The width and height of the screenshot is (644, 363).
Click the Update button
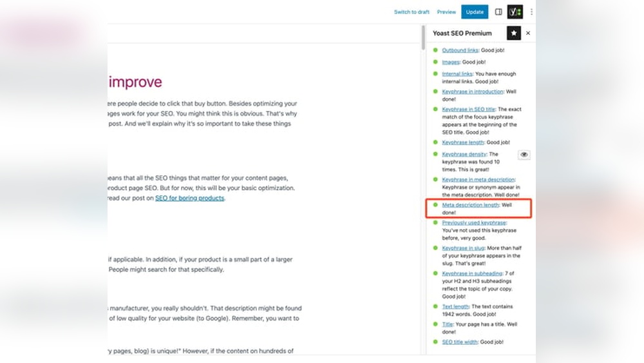point(475,12)
